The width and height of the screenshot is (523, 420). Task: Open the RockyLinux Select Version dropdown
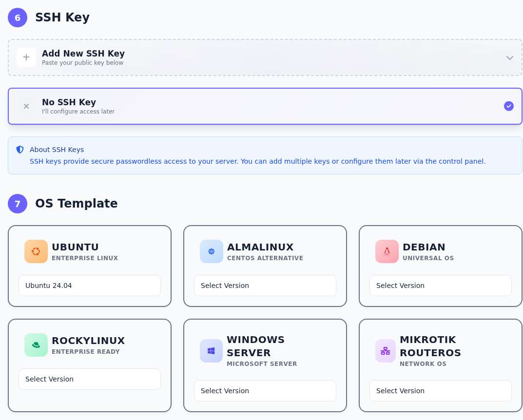click(89, 379)
